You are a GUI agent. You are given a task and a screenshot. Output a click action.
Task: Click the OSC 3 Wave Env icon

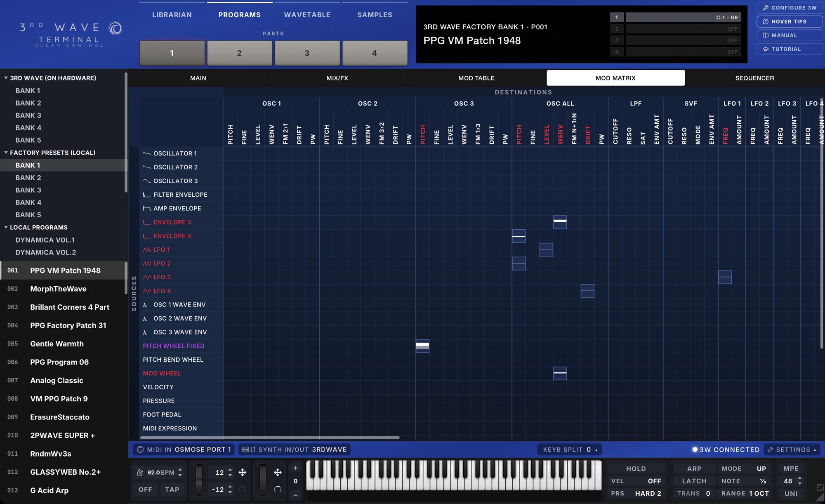coord(145,332)
